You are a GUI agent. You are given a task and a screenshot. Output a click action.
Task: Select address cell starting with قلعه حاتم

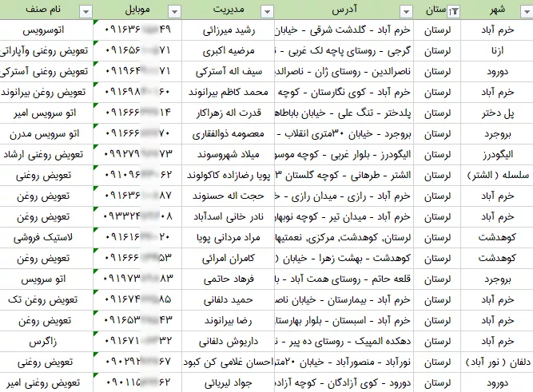pyautogui.click(x=344, y=279)
